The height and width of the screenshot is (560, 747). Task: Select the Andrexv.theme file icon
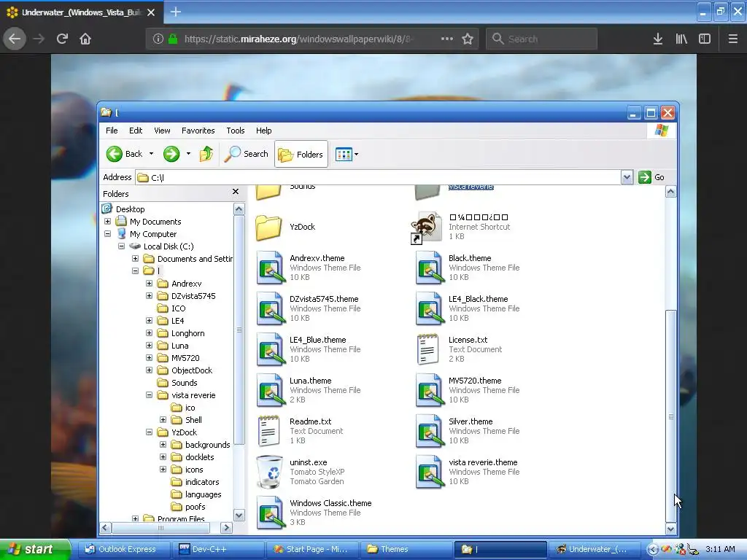(x=271, y=268)
